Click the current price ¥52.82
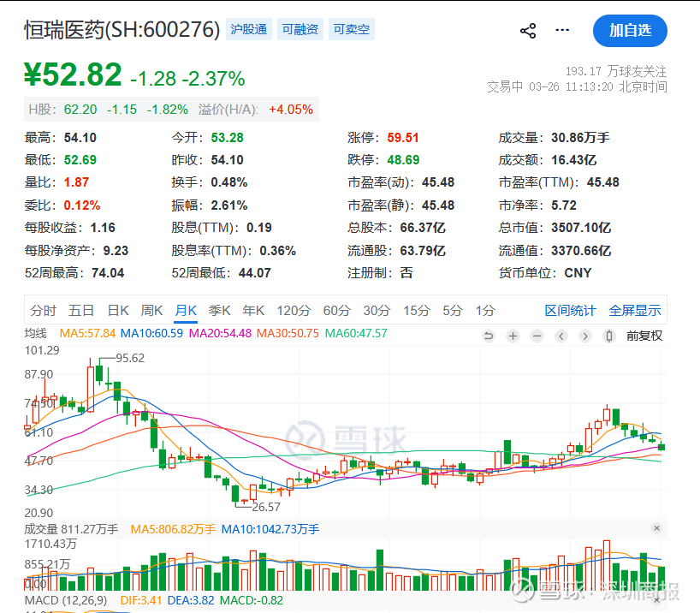The width and height of the screenshot is (700, 613). [x=73, y=74]
